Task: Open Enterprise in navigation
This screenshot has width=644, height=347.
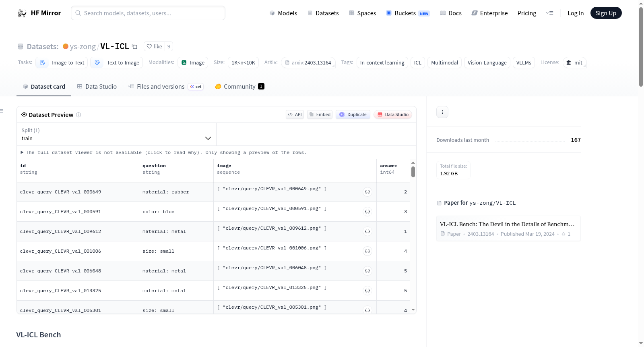Action: 489,13
